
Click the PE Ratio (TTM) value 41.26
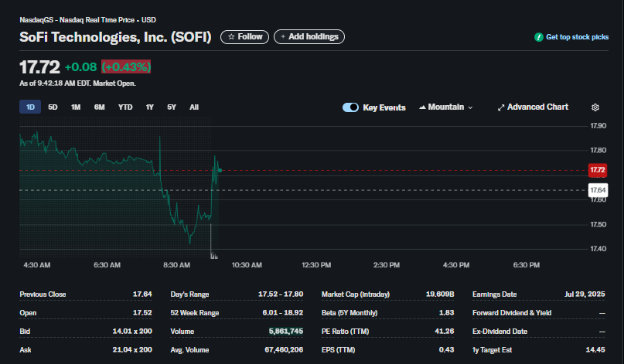coord(444,331)
